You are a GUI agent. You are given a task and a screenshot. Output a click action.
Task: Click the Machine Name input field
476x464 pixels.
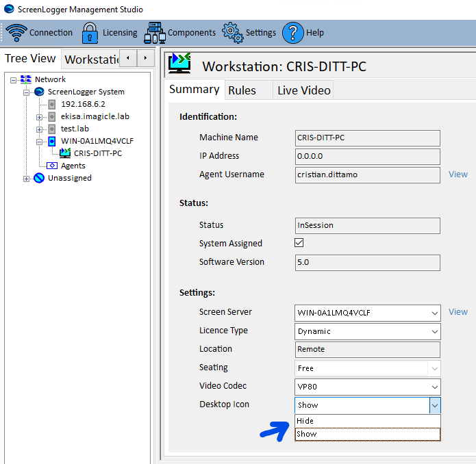point(367,138)
